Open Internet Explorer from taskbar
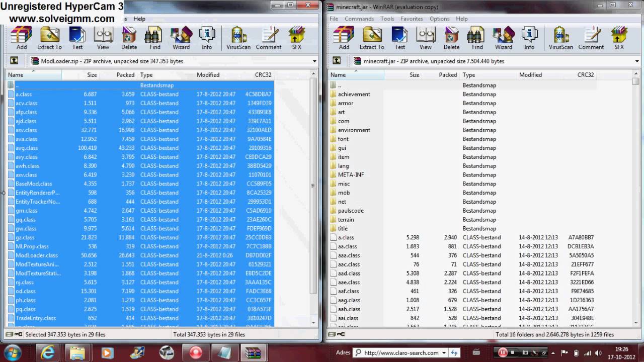Image resolution: width=644 pixels, height=362 pixels. (x=48, y=352)
